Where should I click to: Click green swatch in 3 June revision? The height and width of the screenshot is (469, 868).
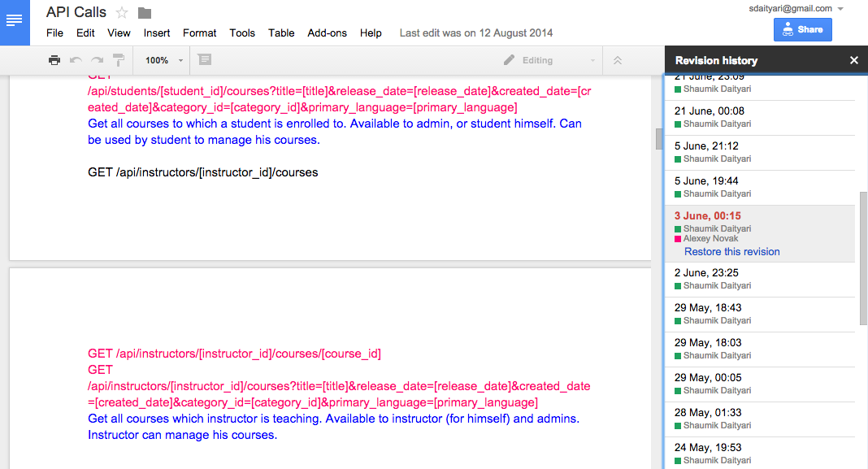[678, 229]
